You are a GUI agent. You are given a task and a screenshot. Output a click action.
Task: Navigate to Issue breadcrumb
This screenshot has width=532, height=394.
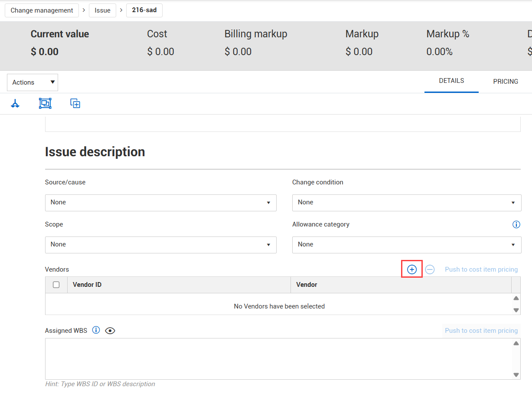(102, 10)
